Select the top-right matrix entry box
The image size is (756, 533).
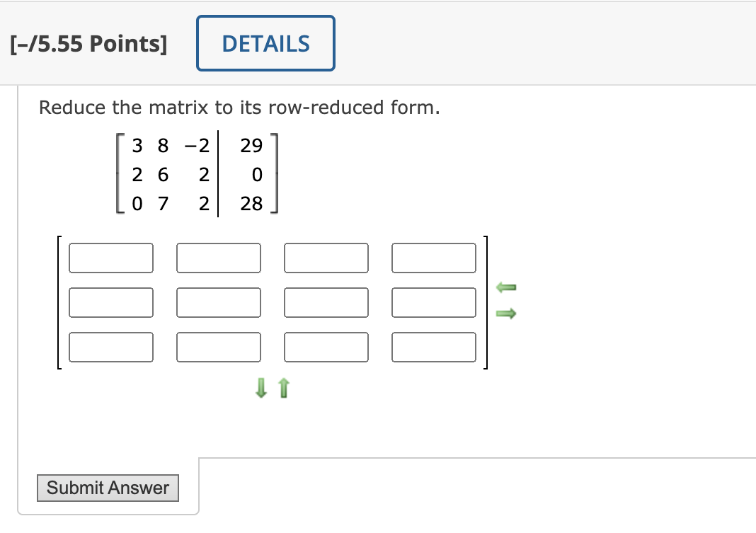coord(433,258)
